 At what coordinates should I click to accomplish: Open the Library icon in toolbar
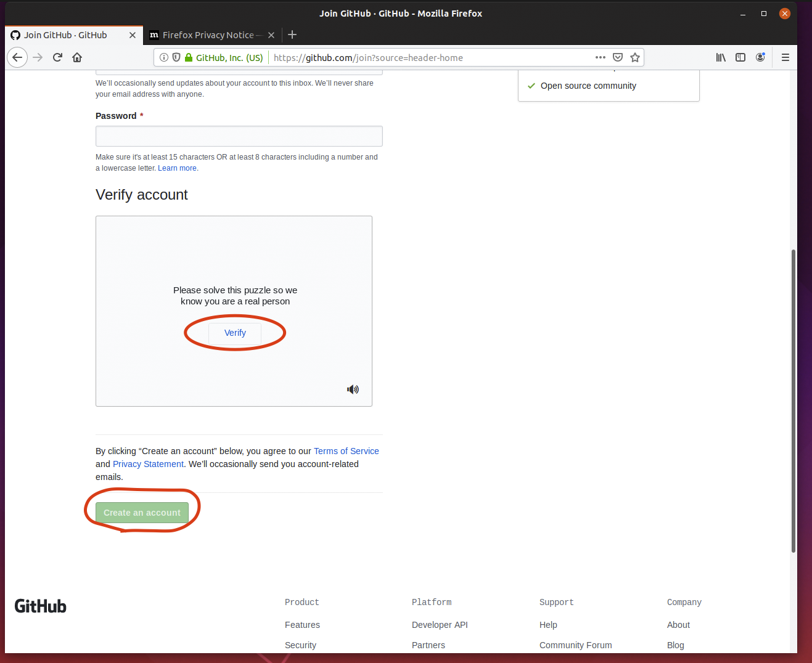click(x=721, y=57)
